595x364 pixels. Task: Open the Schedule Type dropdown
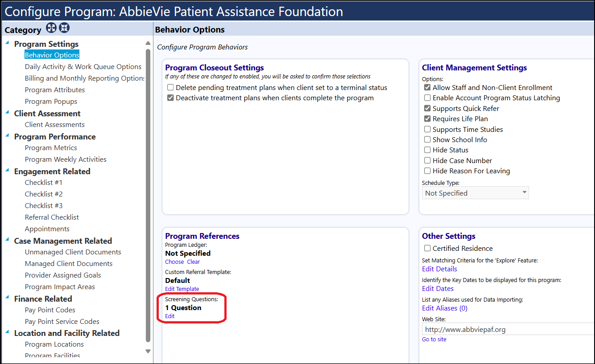[x=475, y=193]
